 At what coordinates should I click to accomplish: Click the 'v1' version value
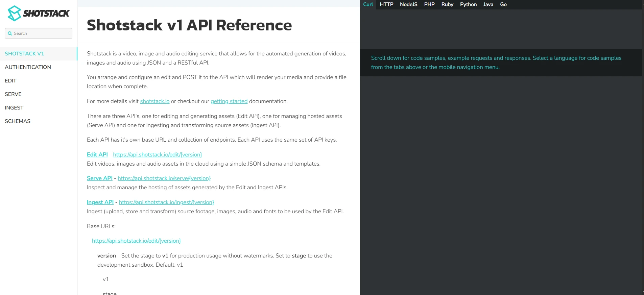coord(106,279)
